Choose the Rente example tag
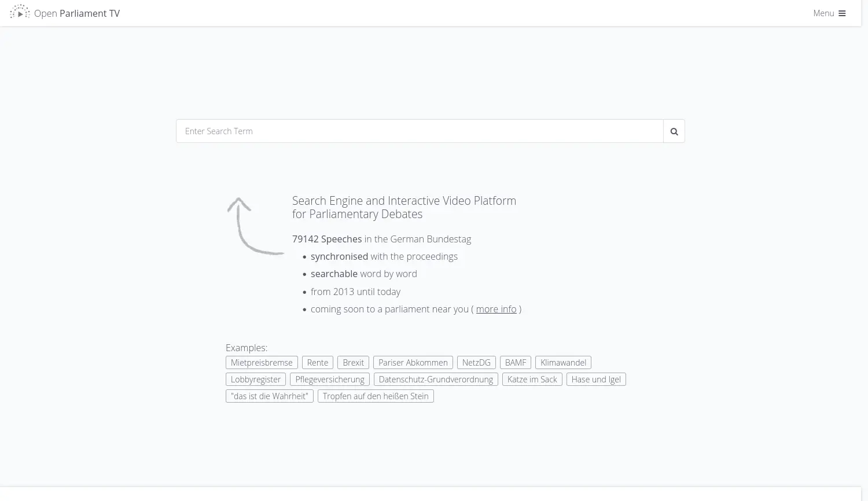Viewport: 868px width, 501px height. pyautogui.click(x=318, y=363)
